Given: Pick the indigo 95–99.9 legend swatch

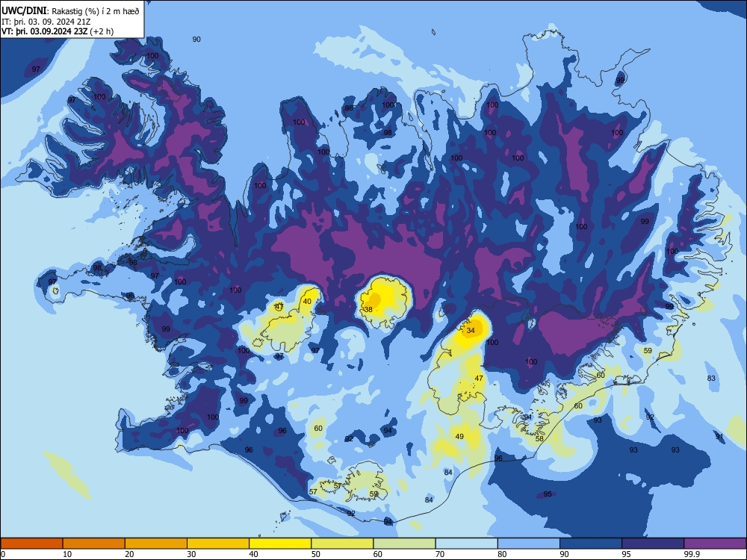Looking at the screenshot, I should pos(653,544).
